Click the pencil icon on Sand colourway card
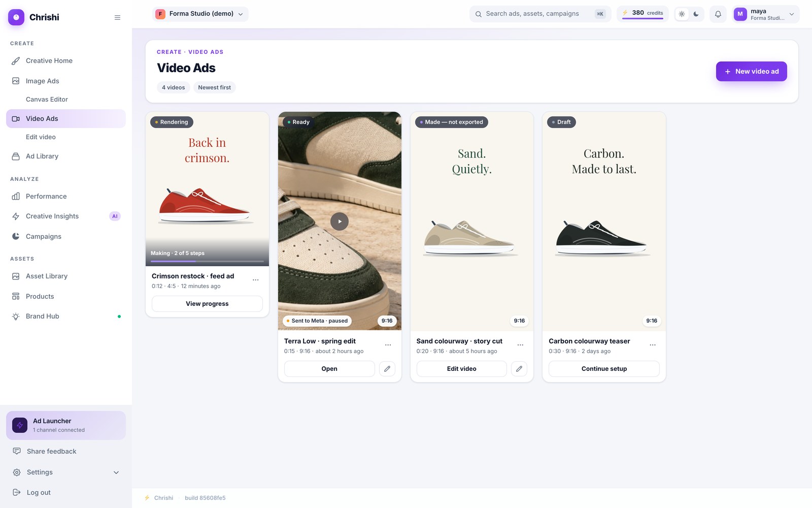 (x=519, y=369)
